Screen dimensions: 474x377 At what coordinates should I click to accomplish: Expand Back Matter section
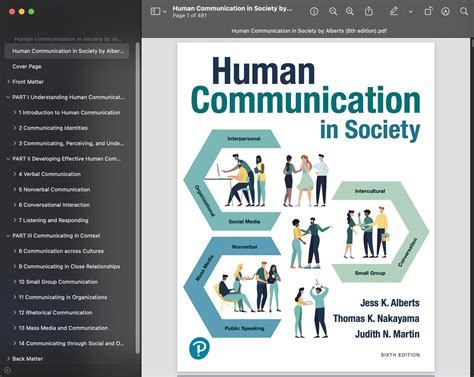pyautogui.click(x=8, y=359)
